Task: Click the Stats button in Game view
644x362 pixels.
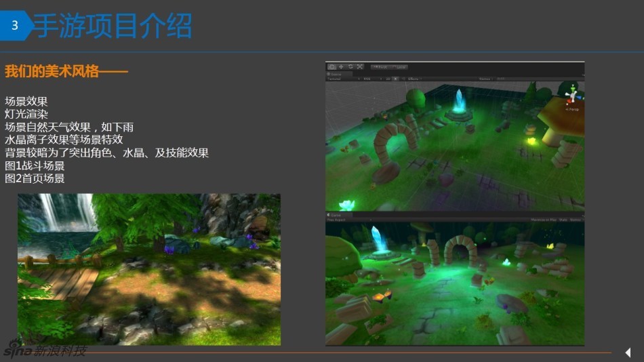Action: 563,220
